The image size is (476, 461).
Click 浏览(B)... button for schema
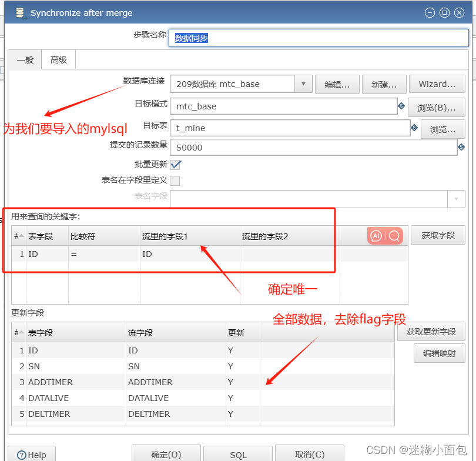tap(437, 107)
